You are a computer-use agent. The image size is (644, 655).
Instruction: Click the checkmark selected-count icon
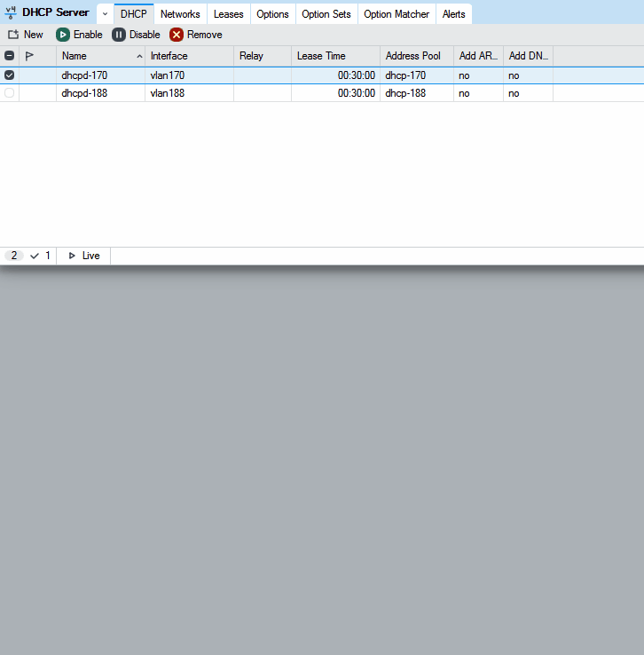tap(35, 256)
